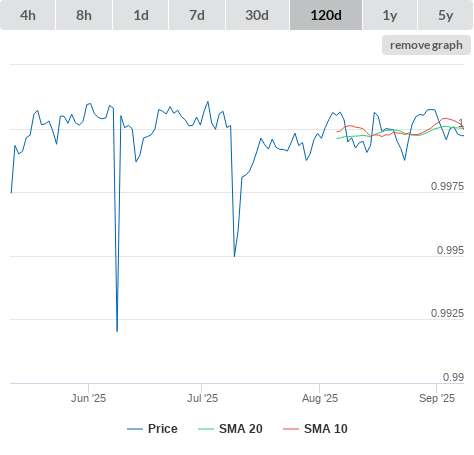Click the remove graph button
Viewport: 474px width, 455px height.
pos(426,45)
